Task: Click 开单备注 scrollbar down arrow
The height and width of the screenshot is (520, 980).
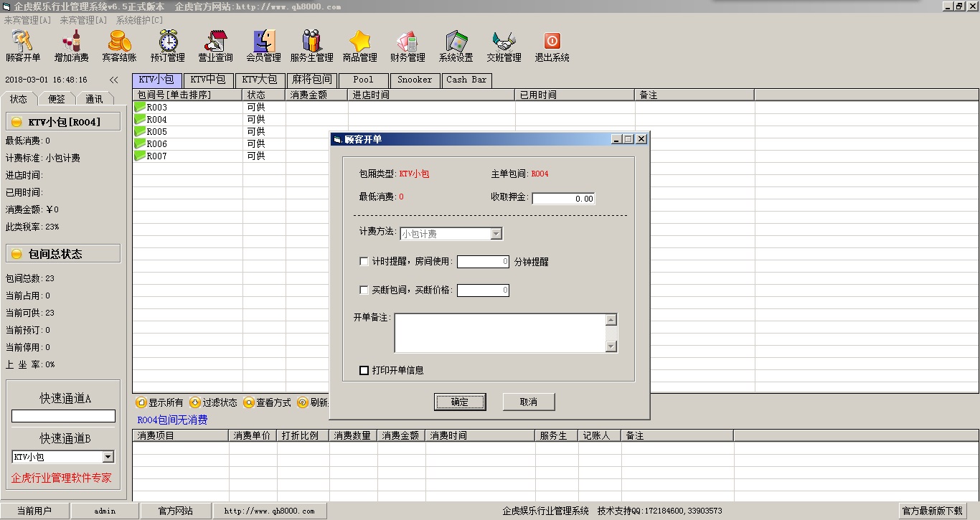Action: click(611, 346)
